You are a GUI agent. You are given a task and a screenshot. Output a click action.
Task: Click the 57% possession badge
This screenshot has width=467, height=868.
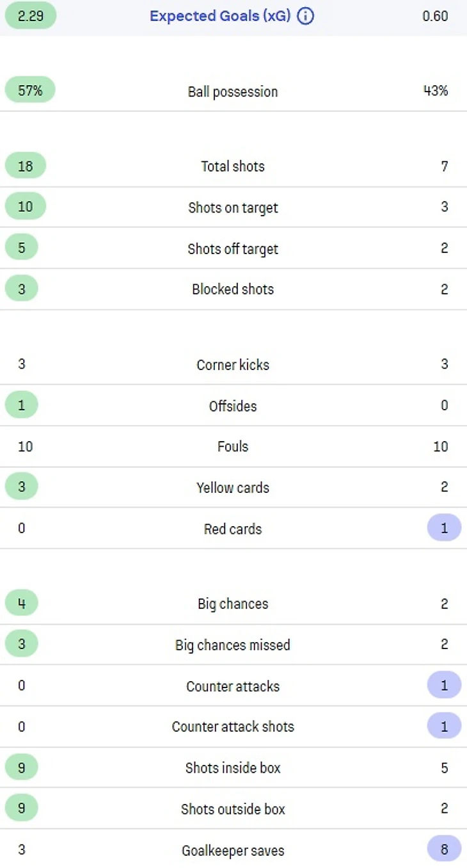click(x=30, y=90)
